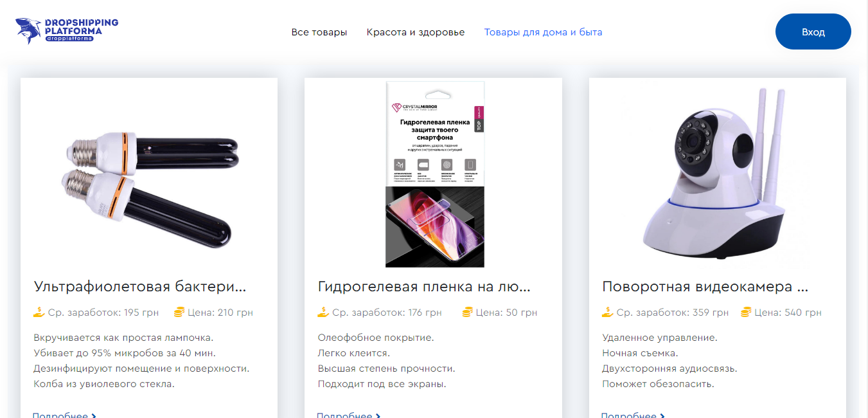
Task: Open the Гидрогелевая пленка product title
Action: [x=424, y=286]
